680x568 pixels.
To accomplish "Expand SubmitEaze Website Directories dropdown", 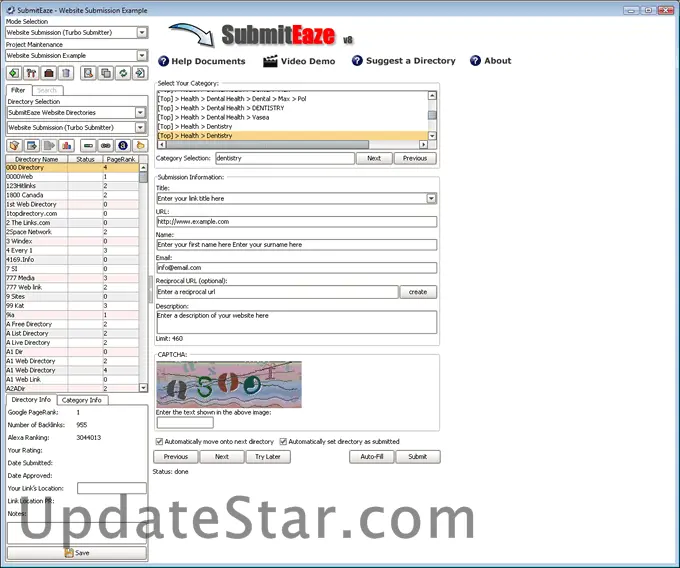I will [140, 113].
